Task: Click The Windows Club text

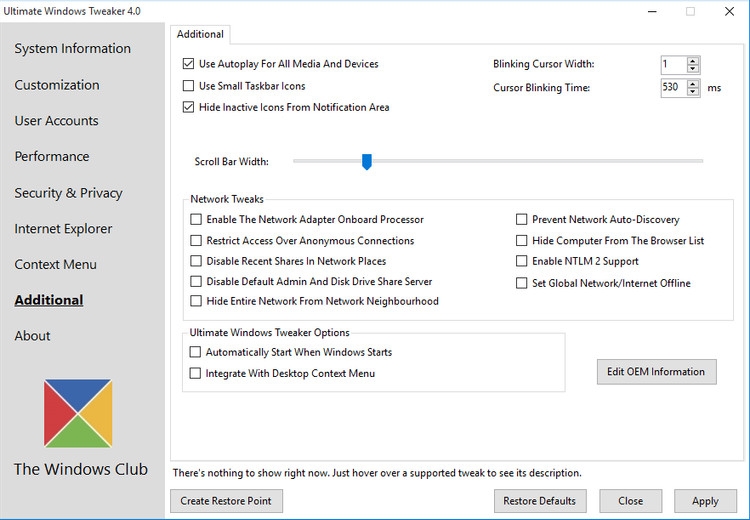Action: [81, 469]
